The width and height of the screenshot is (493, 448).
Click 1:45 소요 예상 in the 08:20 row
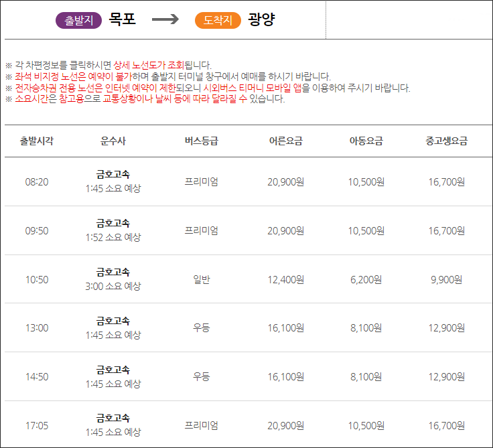[x=113, y=188]
